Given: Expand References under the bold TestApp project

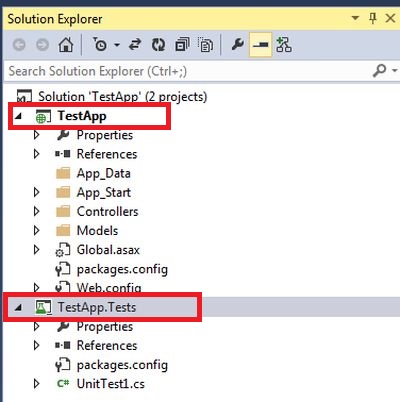Looking at the screenshot, I should (x=37, y=154).
